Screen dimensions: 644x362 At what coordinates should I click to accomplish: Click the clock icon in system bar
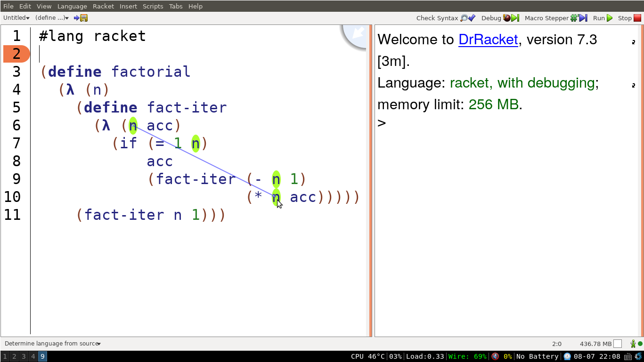coord(567,356)
